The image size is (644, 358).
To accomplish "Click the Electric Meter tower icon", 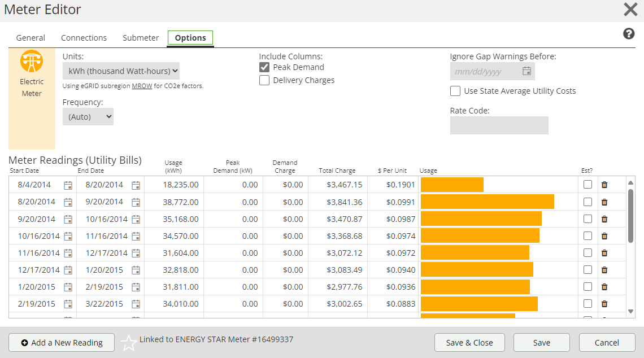I will pyautogui.click(x=32, y=62).
